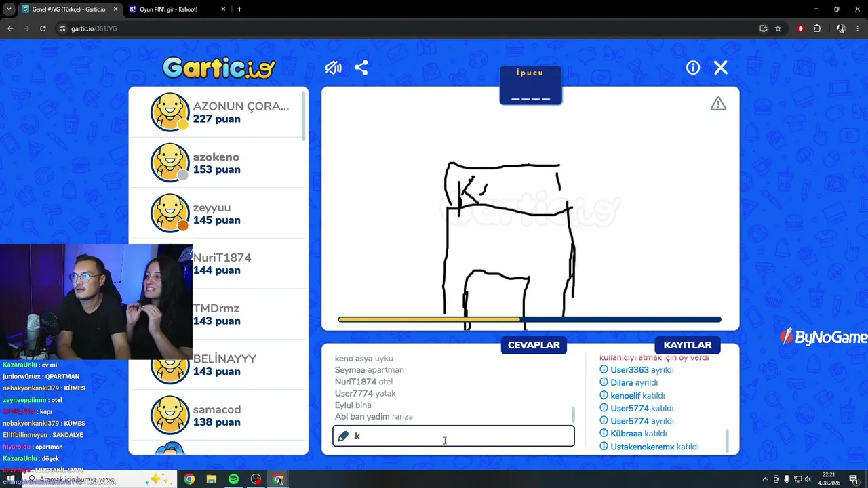Click the answers chat scrollbar
Viewport: 868px width, 488px height.
574,414
